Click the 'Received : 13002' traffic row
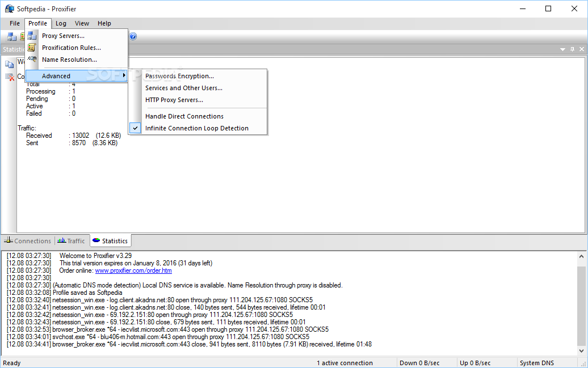The height and width of the screenshot is (368, 588). tap(74, 136)
